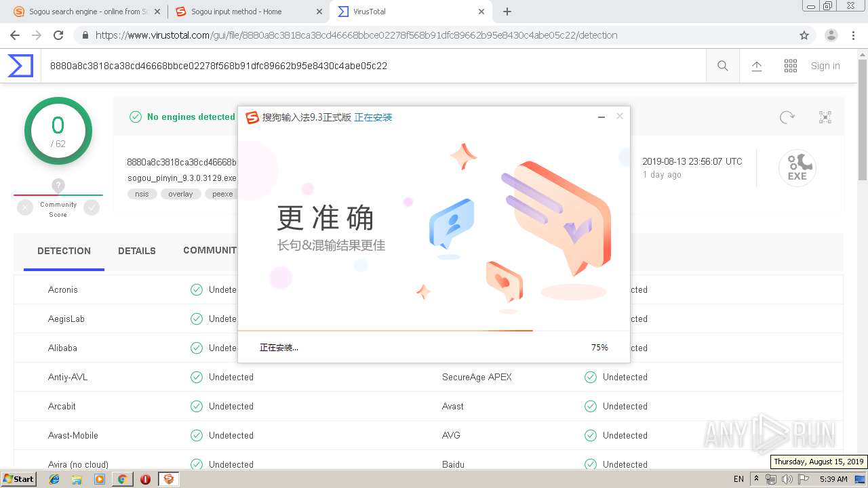Image resolution: width=868 pixels, height=488 pixels.
Task: Select the COMMUNITY tab
Action: point(210,251)
